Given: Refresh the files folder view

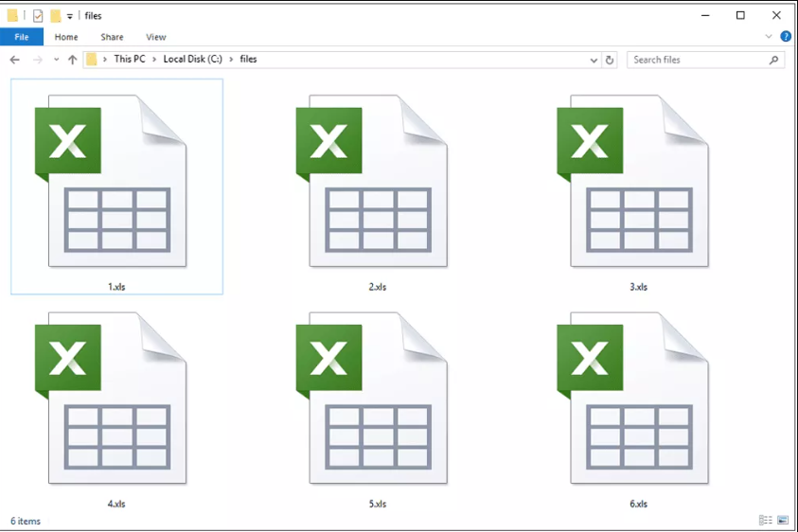Looking at the screenshot, I should (x=610, y=60).
